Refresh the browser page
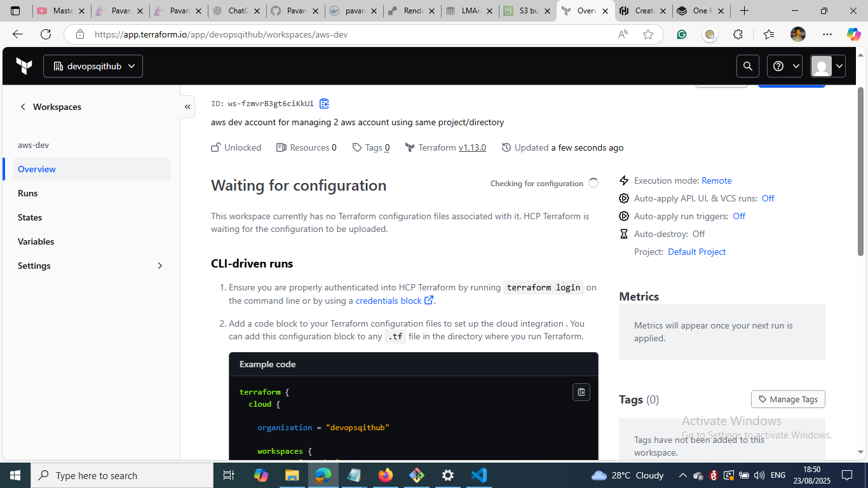 coord(46,34)
